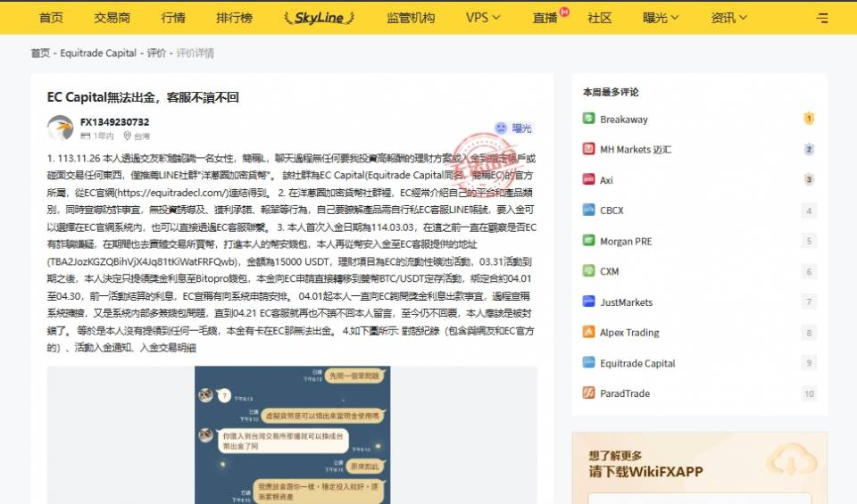
Task: Open the MH Markets 迈汇 link
Action: (635, 150)
